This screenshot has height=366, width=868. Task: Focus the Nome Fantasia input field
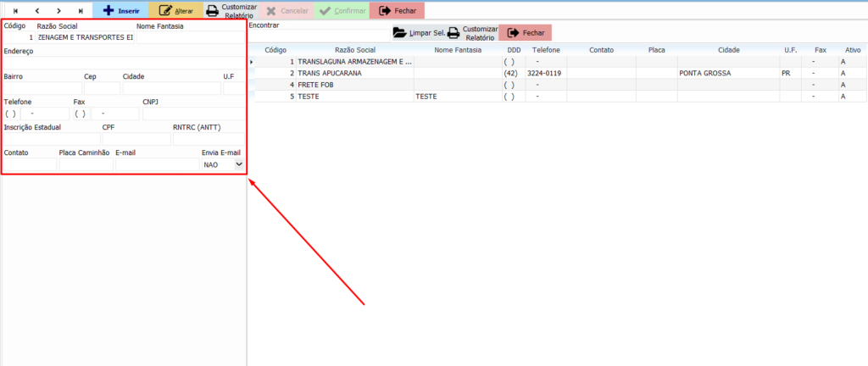[190, 37]
